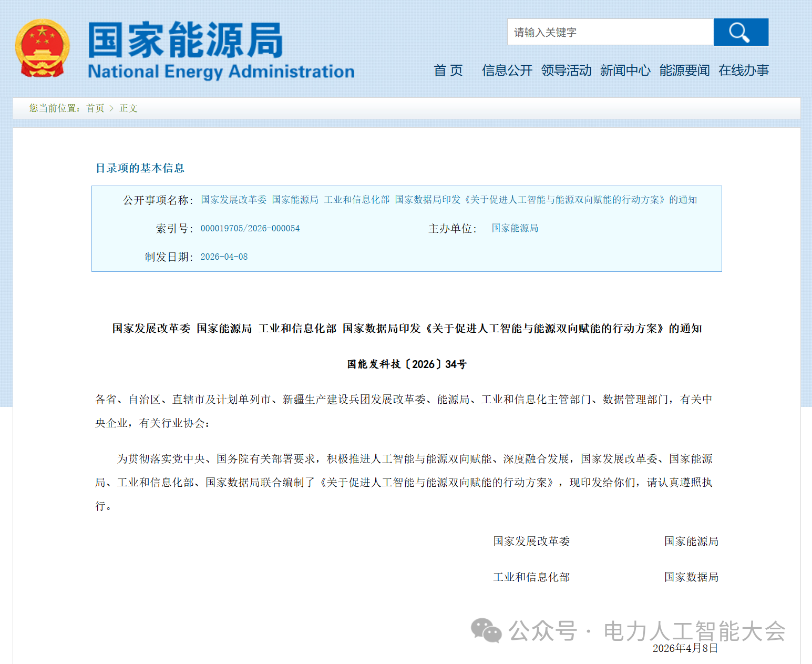The height and width of the screenshot is (664, 812).
Task: Click the signature 国家数据局
Action: 691,577
